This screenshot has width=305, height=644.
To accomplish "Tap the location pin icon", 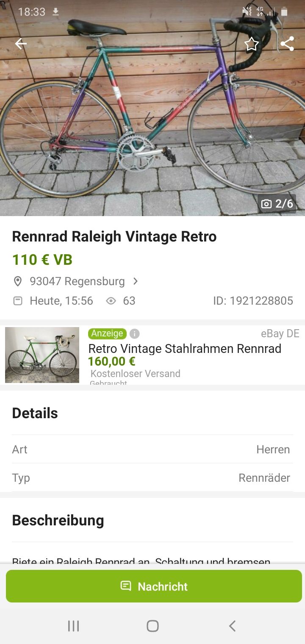I will point(18,281).
